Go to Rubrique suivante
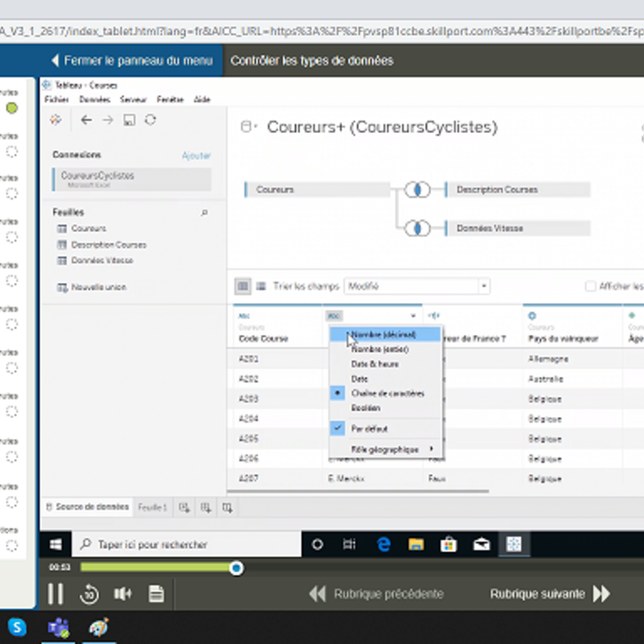This screenshot has height=644, width=644. (x=550, y=594)
